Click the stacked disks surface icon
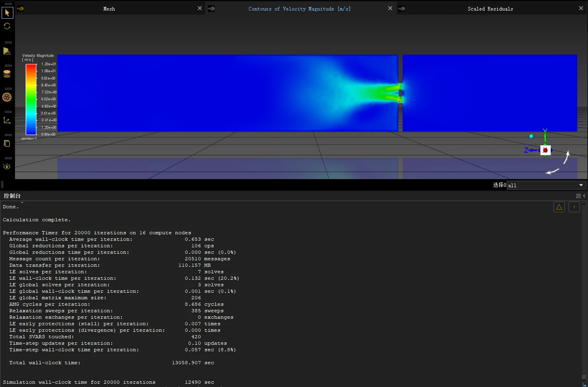Viewport: 588px width, 387px height. tap(7, 74)
